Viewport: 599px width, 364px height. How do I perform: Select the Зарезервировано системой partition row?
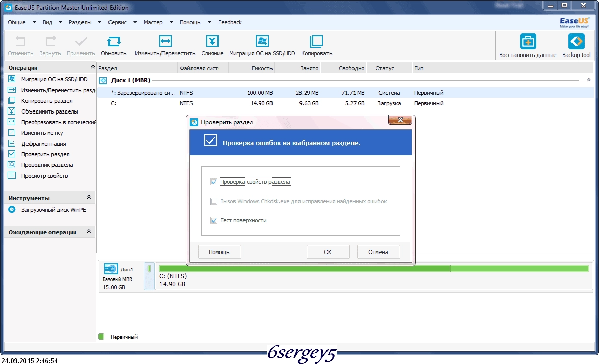tap(345, 93)
